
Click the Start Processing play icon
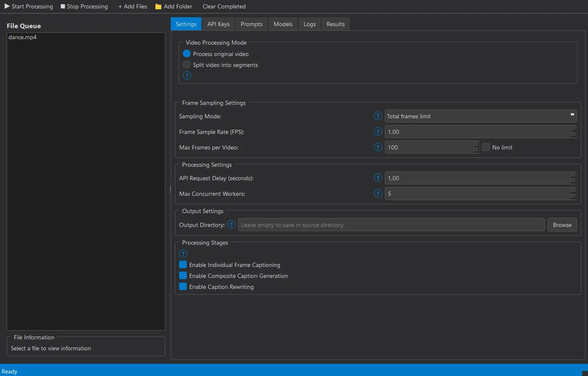7,6
